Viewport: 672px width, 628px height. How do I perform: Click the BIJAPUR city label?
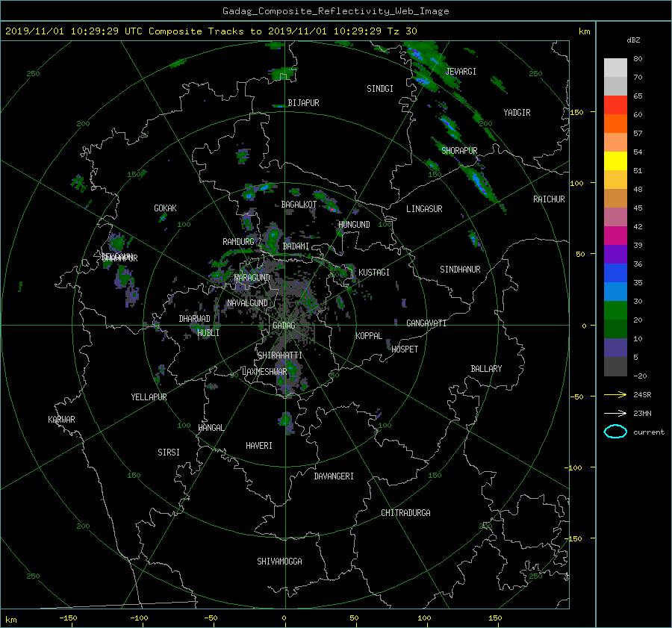tap(303, 103)
